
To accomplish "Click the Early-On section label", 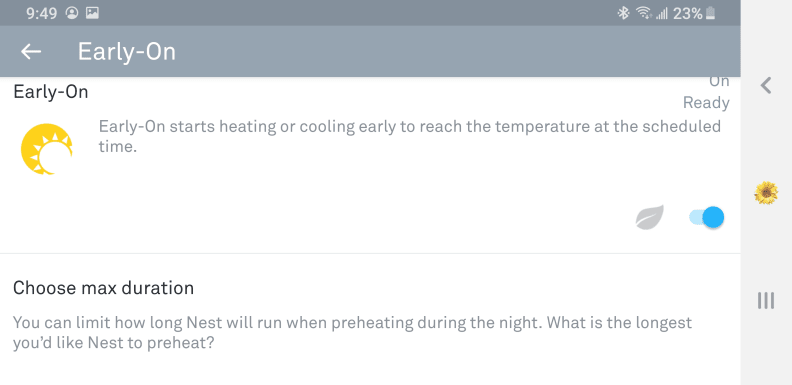I will tap(51, 92).
